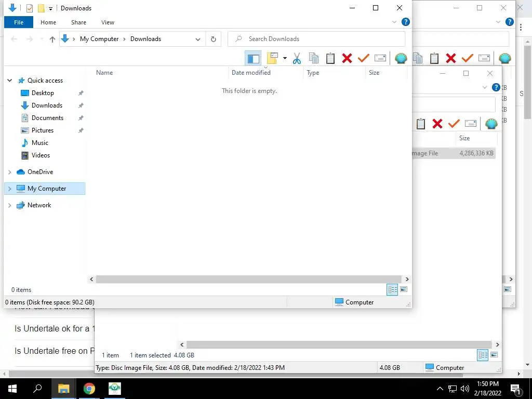Image resolution: width=532 pixels, height=399 pixels.
Task: Select Videos in the navigation pane
Action: pos(41,155)
